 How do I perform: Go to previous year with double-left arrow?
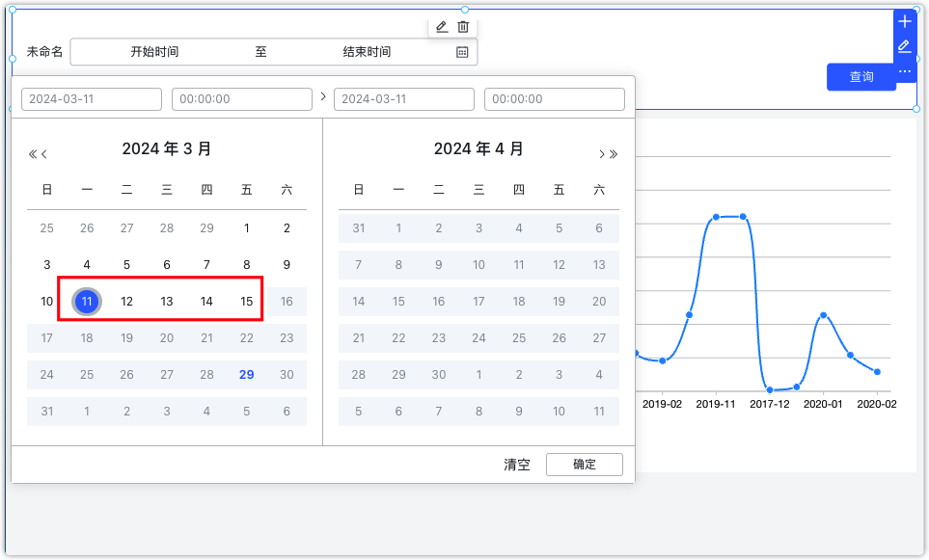tap(33, 154)
